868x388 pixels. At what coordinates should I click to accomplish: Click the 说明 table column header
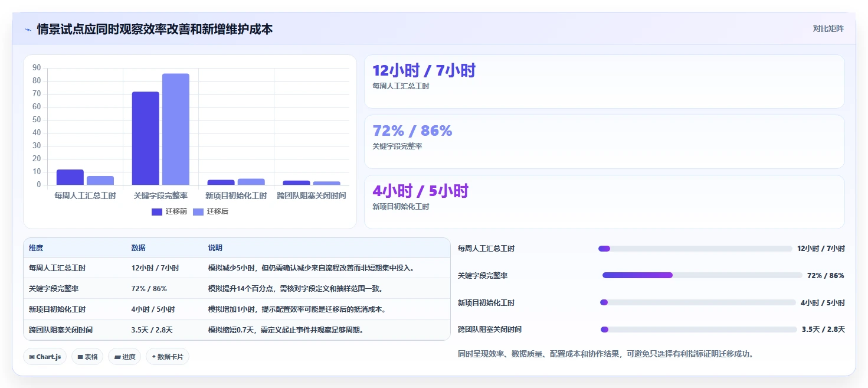[215, 248]
